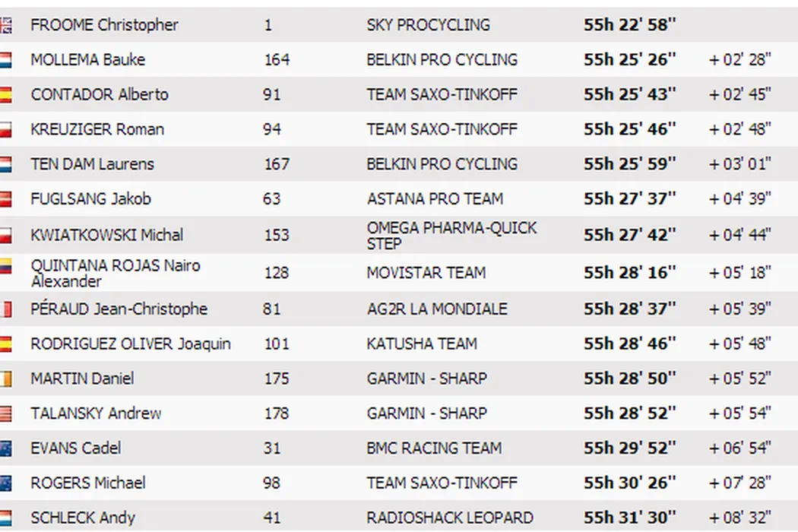This screenshot has width=798, height=532.
Task: Open rider MOLLEMA Bauke's name link
Action: pos(87,60)
